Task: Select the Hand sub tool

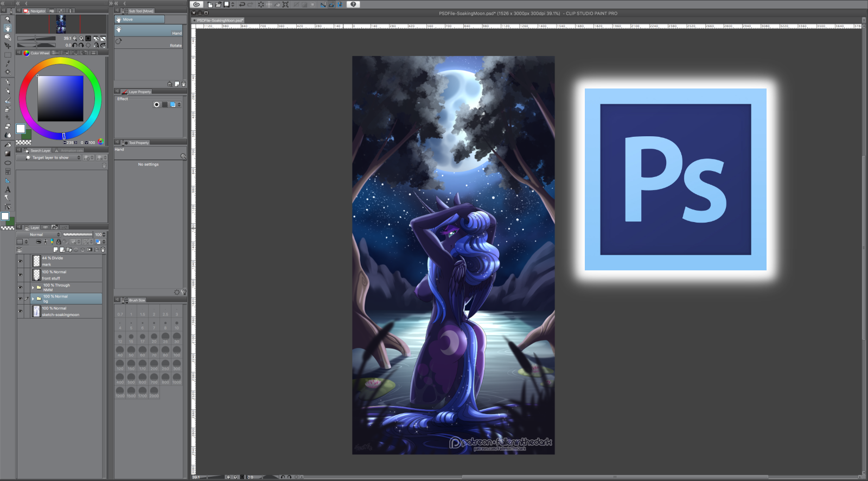Action: (x=149, y=31)
